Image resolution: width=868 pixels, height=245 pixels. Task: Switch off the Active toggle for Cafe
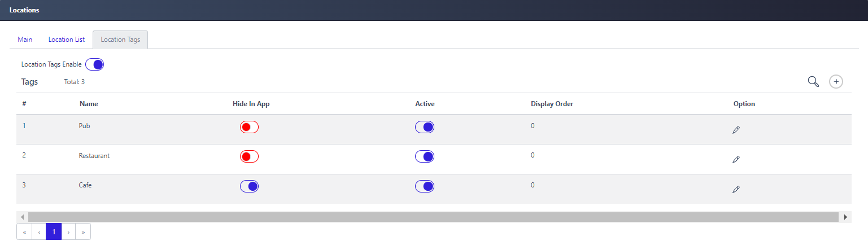(425, 186)
